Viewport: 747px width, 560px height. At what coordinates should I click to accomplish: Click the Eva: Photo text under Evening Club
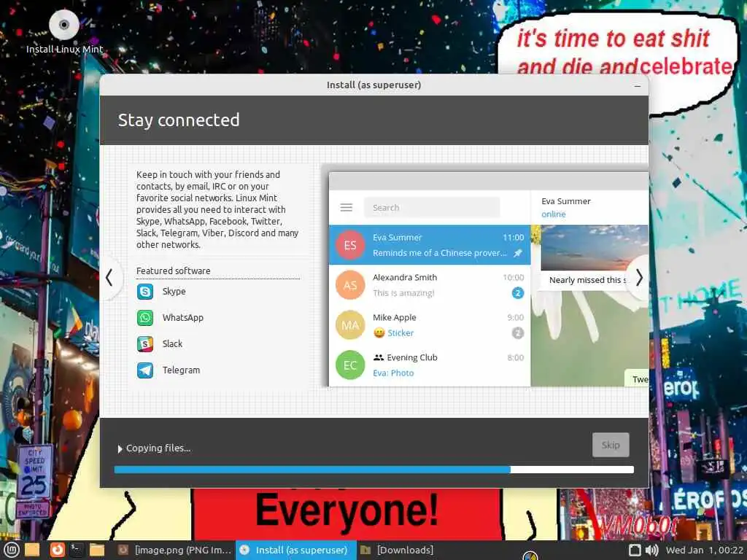(x=393, y=373)
